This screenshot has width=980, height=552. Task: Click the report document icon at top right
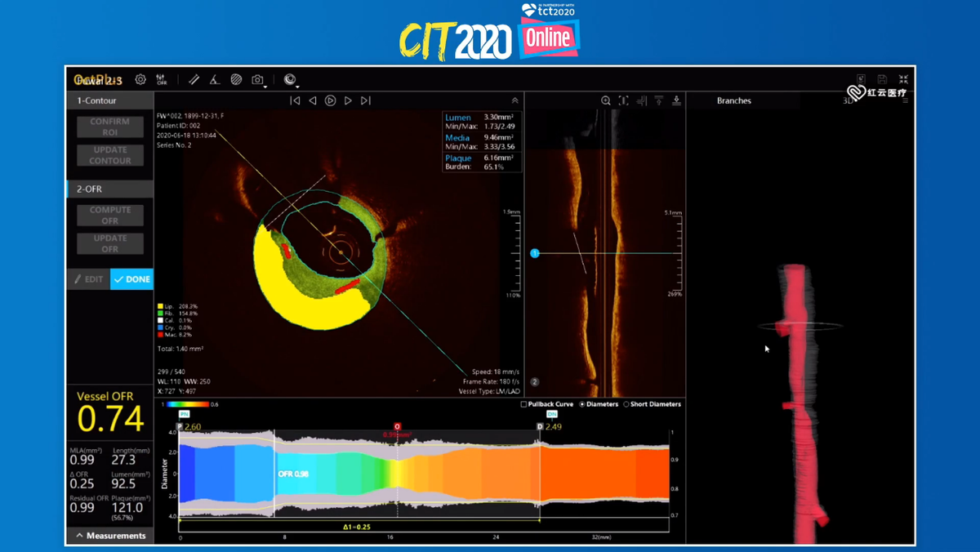click(861, 79)
